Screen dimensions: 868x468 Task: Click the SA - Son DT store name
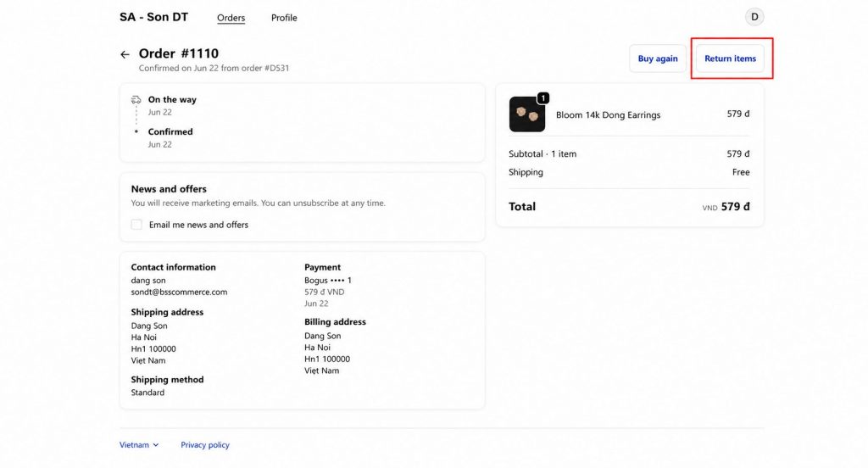[154, 17]
